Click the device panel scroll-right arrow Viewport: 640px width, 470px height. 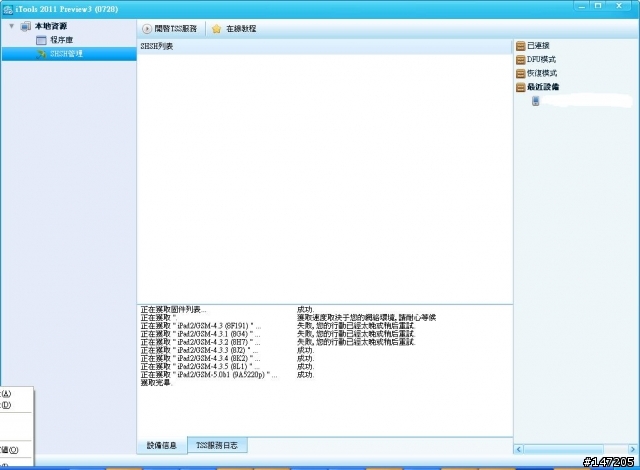click(x=632, y=449)
